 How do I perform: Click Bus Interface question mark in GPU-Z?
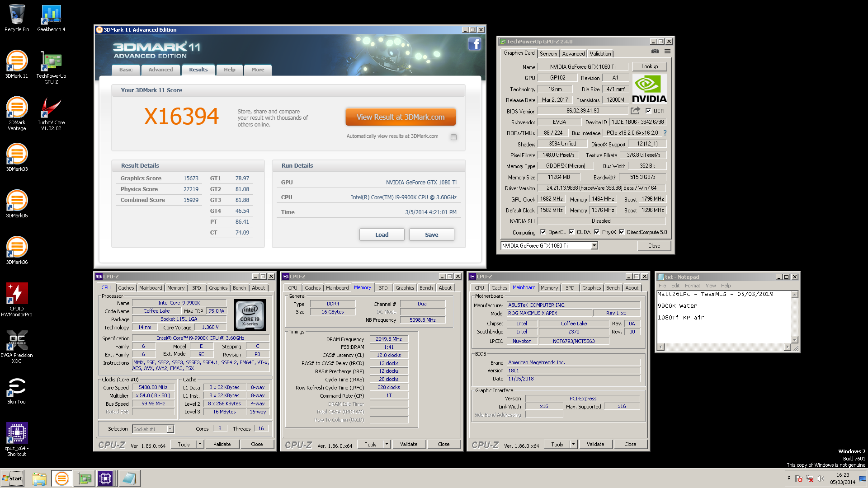point(665,133)
